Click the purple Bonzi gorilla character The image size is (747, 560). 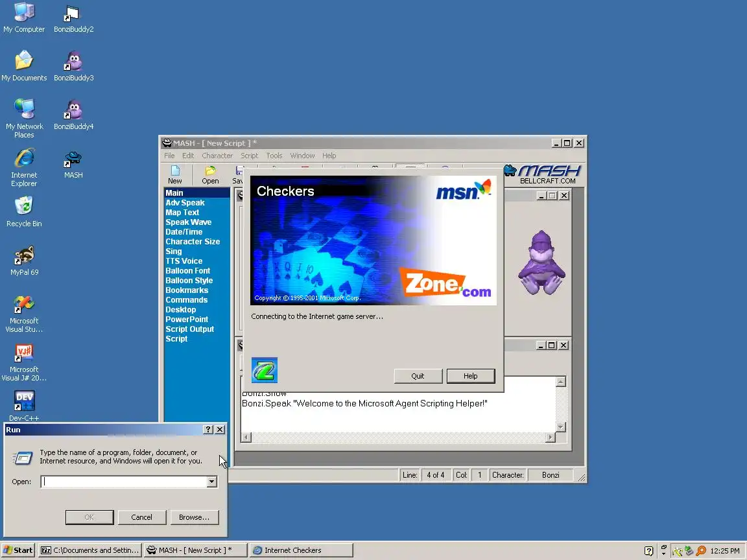click(x=541, y=262)
